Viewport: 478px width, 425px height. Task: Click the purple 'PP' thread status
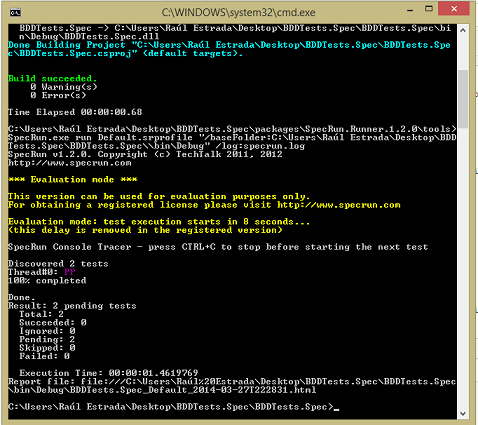pyautogui.click(x=69, y=272)
